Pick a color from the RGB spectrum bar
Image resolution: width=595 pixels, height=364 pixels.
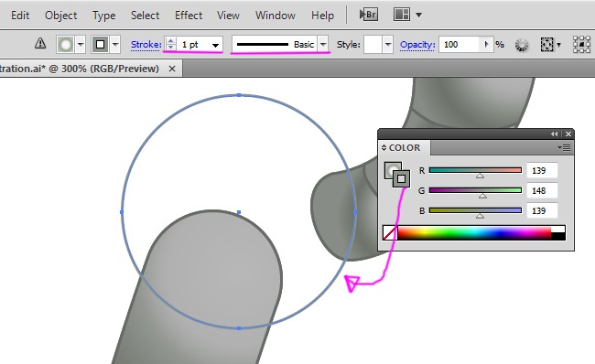point(474,233)
